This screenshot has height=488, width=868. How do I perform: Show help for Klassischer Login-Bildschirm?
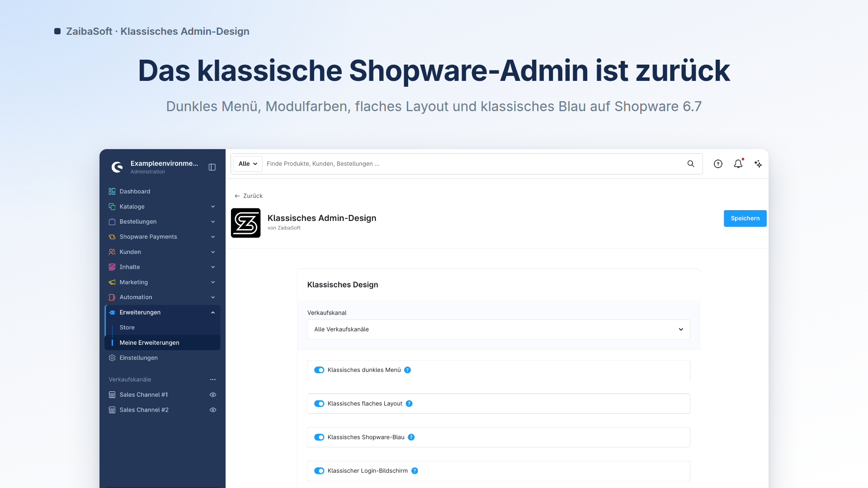(415, 471)
